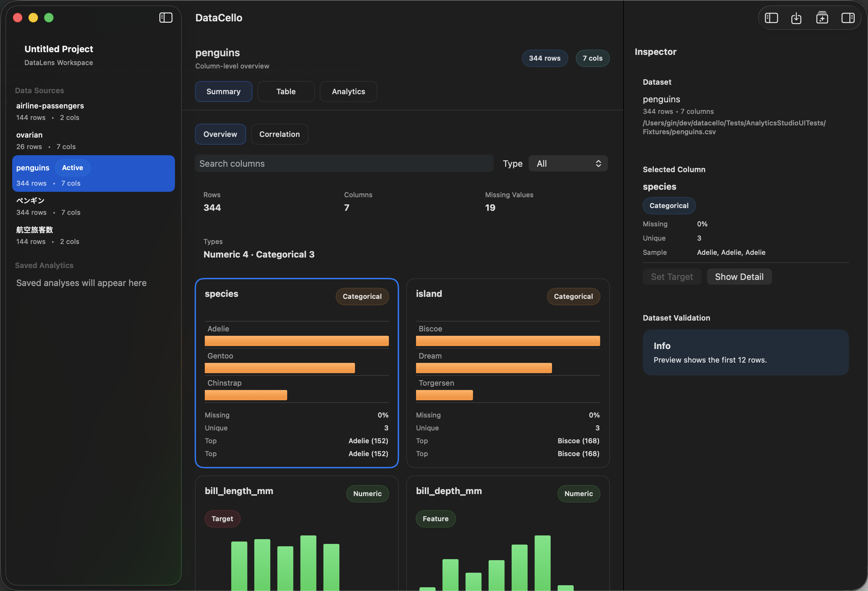
Task: Switch to the Summary tab
Action: (x=223, y=91)
